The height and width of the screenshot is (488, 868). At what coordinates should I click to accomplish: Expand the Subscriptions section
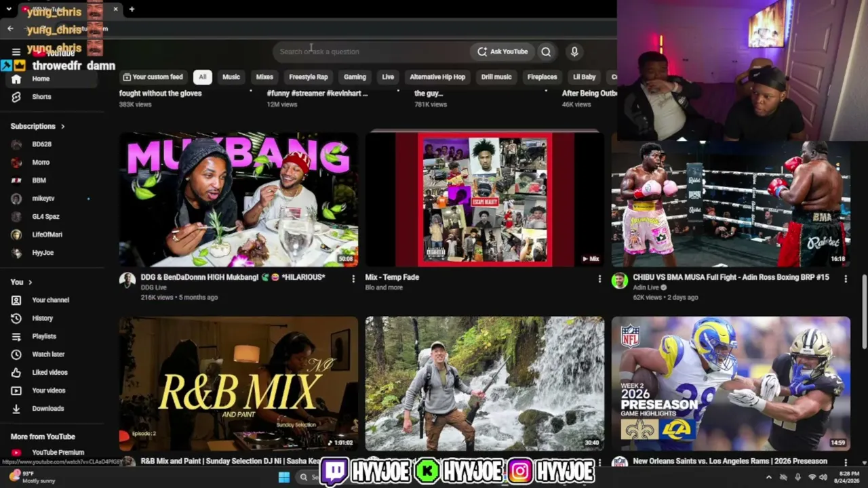(38, 126)
